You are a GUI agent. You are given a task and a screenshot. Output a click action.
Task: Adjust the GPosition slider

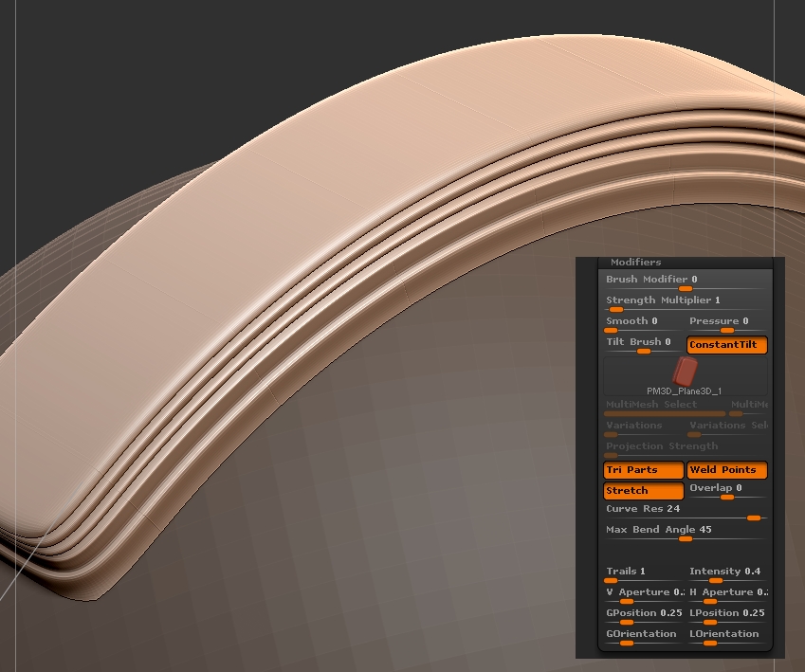point(644,617)
